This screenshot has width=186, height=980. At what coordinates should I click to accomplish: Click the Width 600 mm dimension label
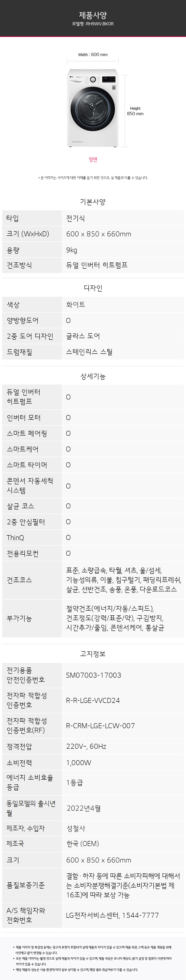click(93, 55)
